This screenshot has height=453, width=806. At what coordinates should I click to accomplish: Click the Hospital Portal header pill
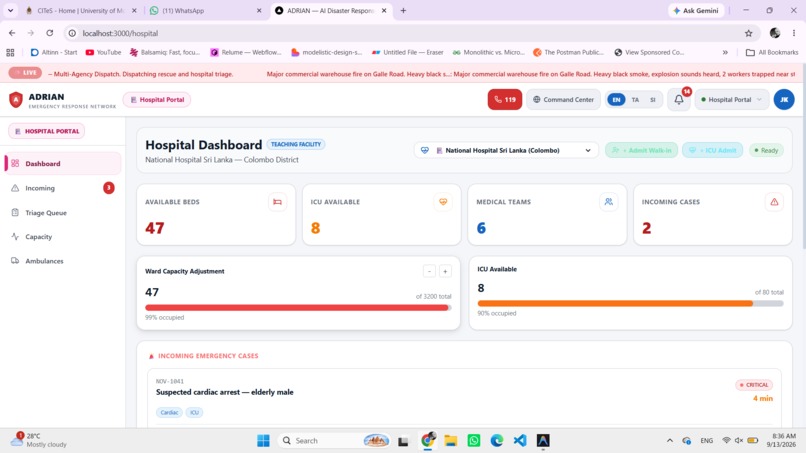click(x=157, y=100)
